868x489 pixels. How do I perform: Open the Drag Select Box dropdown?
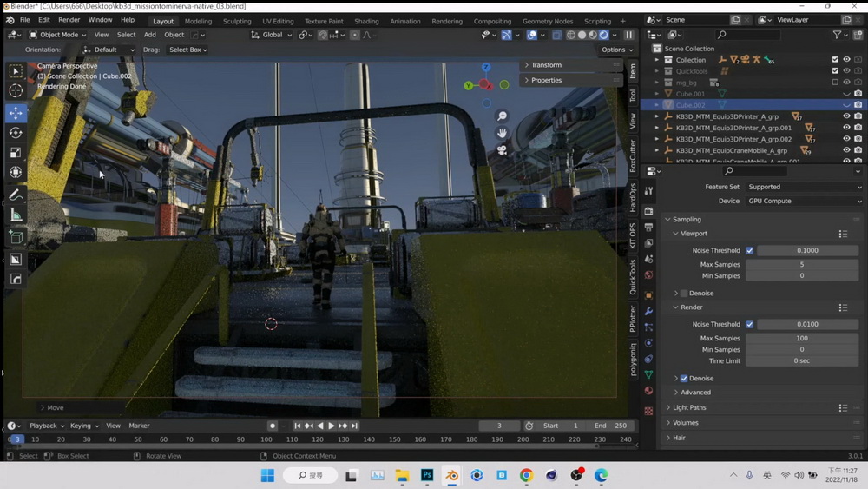click(x=187, y=50)
